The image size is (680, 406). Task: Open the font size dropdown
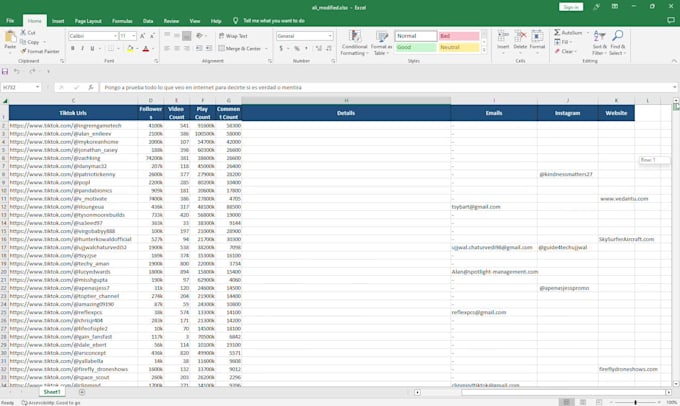click(x=134, y=36)
